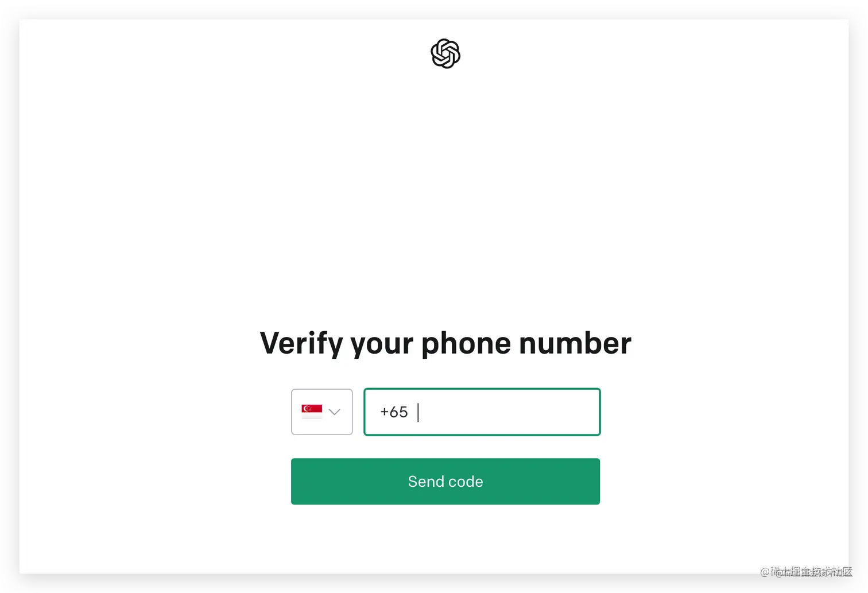
Task: Expand the chevron next to the flag
Action: click(x=335, y=412)
